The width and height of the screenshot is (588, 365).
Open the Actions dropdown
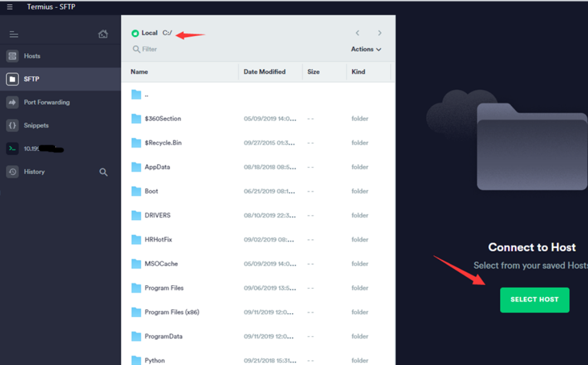(366, 49)
